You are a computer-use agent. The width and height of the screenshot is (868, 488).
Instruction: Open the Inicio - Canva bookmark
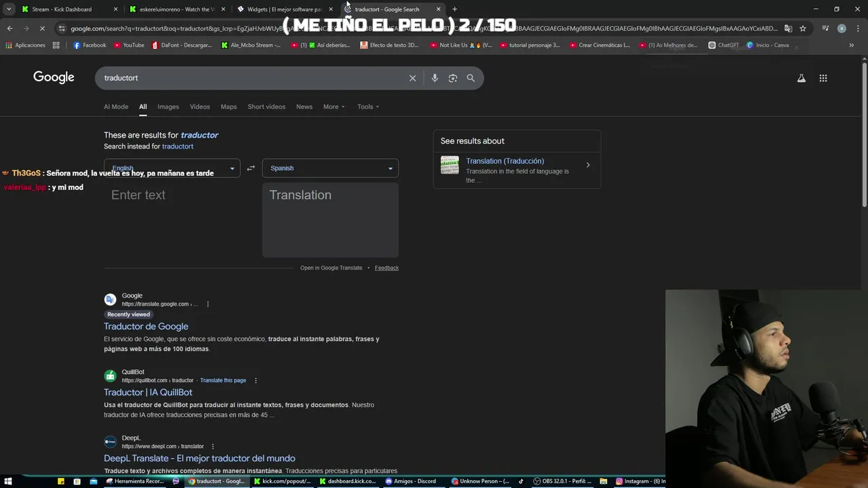[768, 45]
